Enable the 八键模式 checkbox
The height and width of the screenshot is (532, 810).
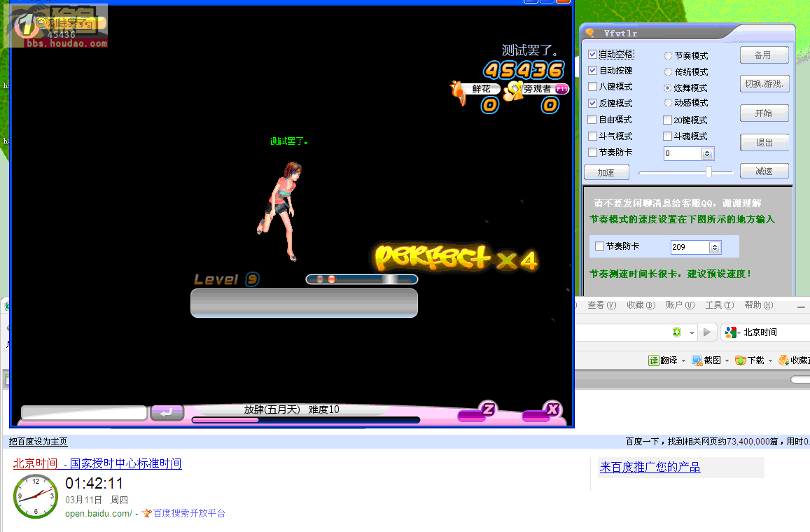pyautogui.click(x=592, y=87)
